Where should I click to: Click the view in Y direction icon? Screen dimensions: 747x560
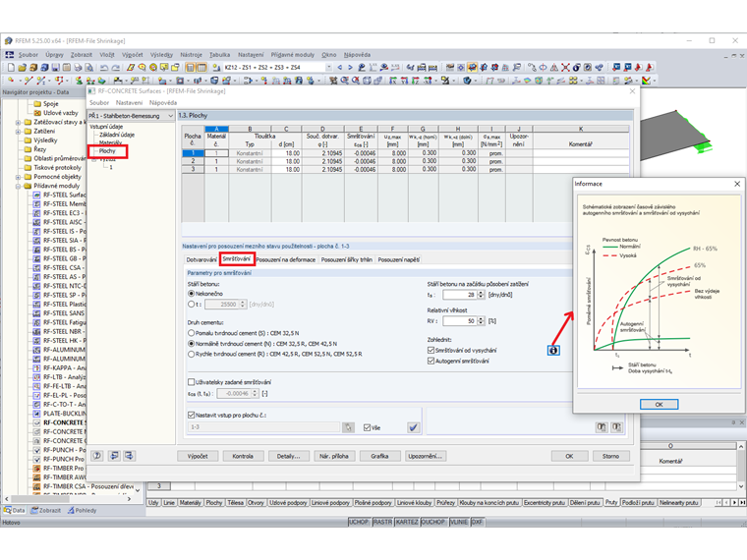(405, 80)
